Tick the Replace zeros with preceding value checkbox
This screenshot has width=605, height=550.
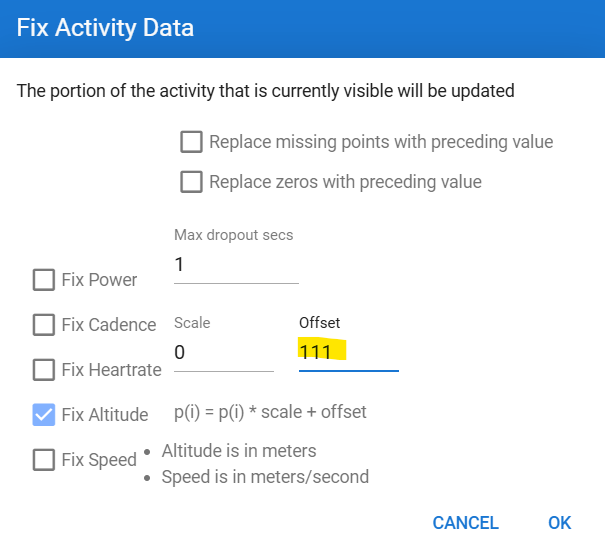coord(191,182)
